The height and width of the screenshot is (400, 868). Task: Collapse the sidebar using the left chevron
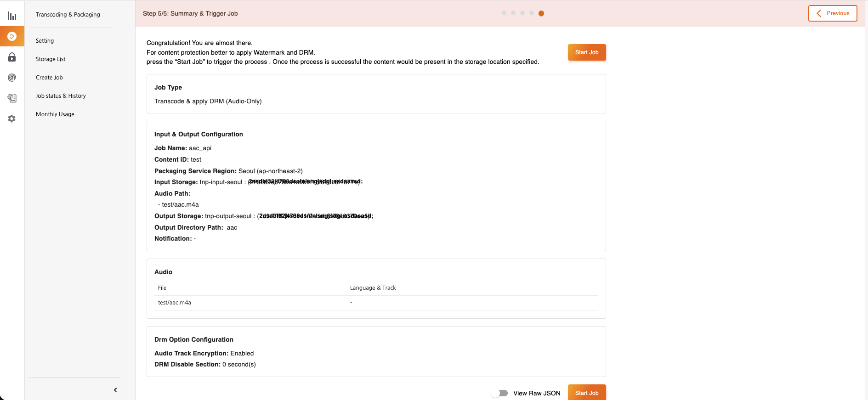coord(115,390)
